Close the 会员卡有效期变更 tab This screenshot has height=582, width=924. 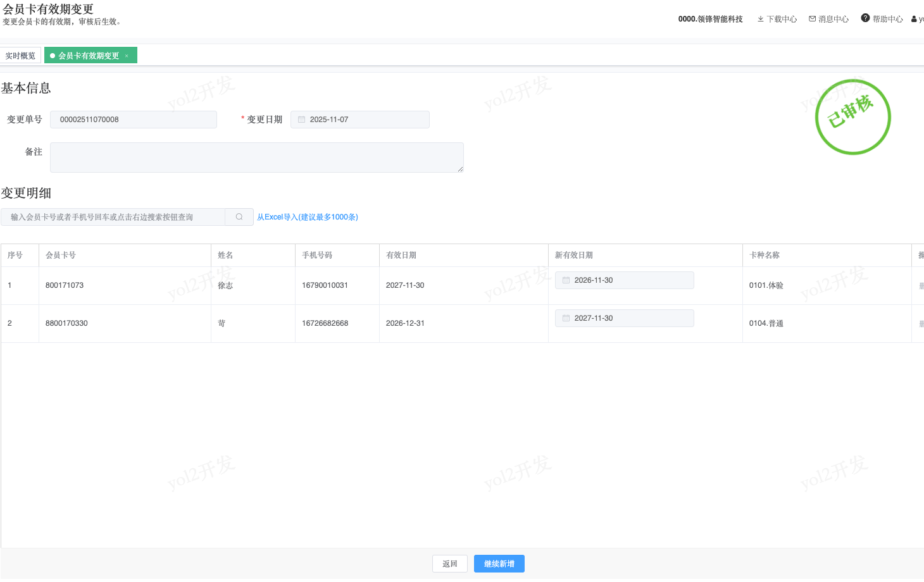127,56
